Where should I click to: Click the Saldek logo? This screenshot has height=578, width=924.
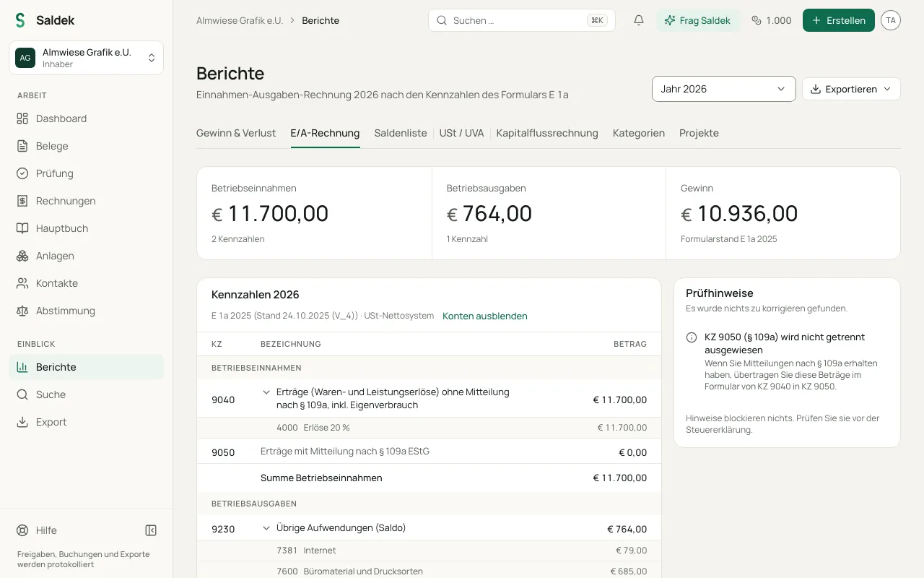pos(45,20)
